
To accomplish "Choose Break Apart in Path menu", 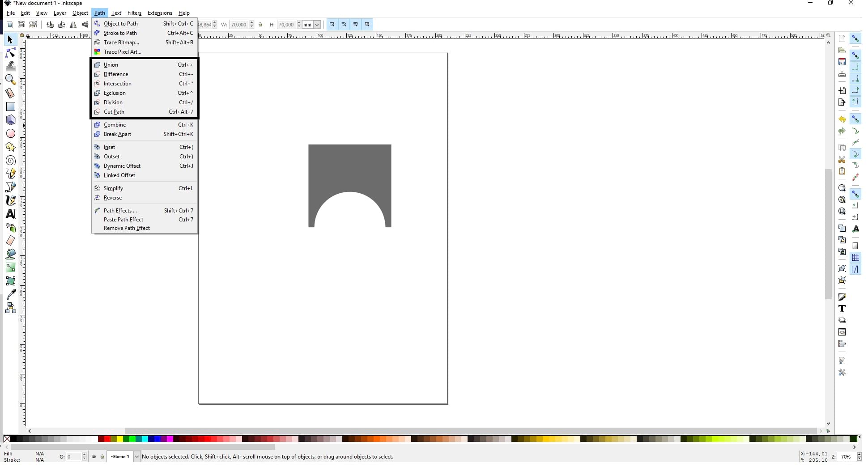I will 144,134.
